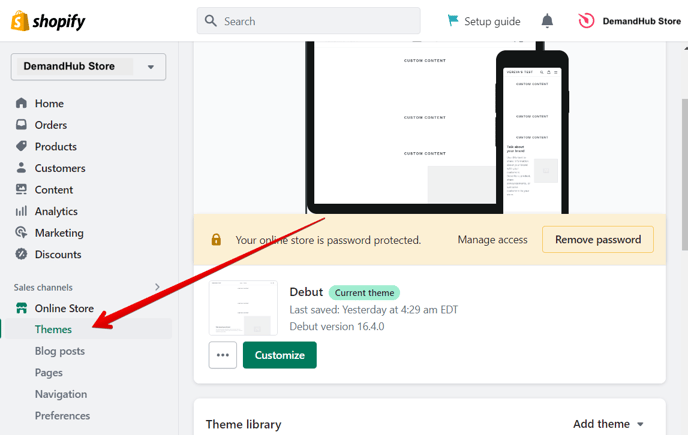Click the search magnifier icon

pos(211,21)
